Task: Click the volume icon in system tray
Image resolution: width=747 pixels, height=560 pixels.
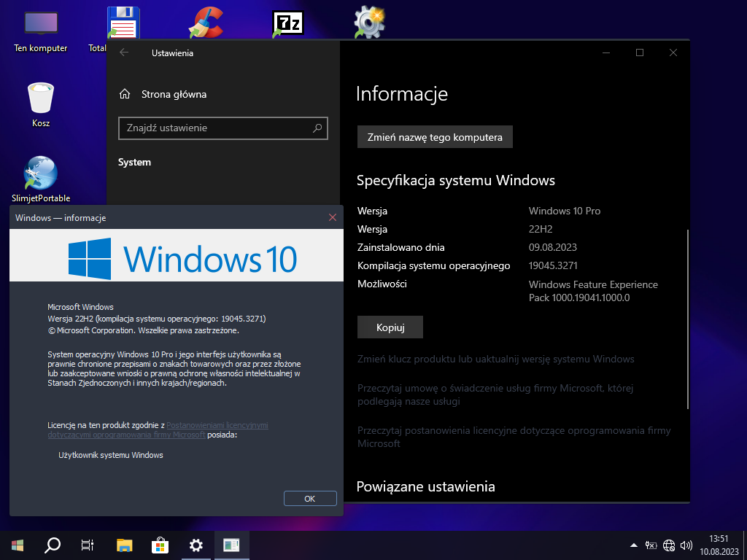Action: click(686, 545)
